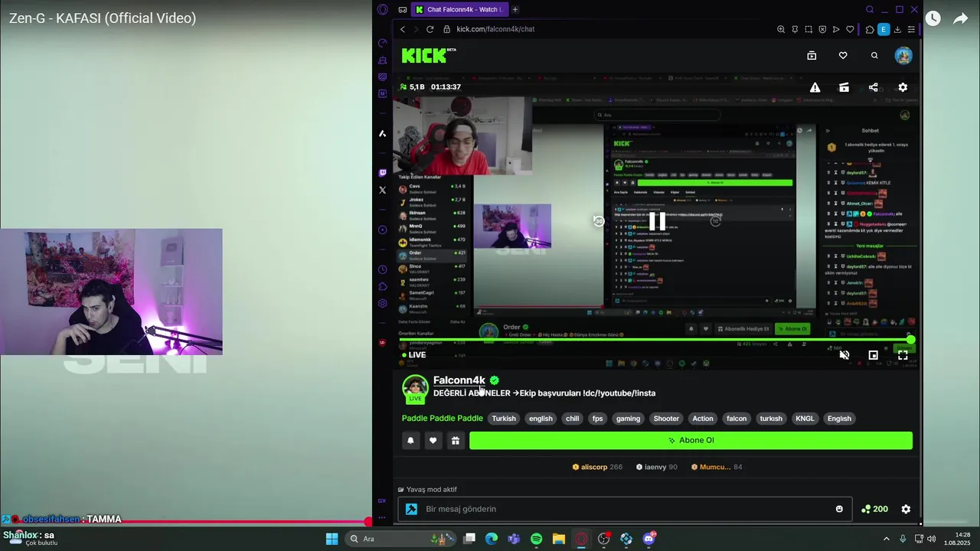Open browser downloads icon
This screenshot has width=980, height=551.
click(897, 29)
